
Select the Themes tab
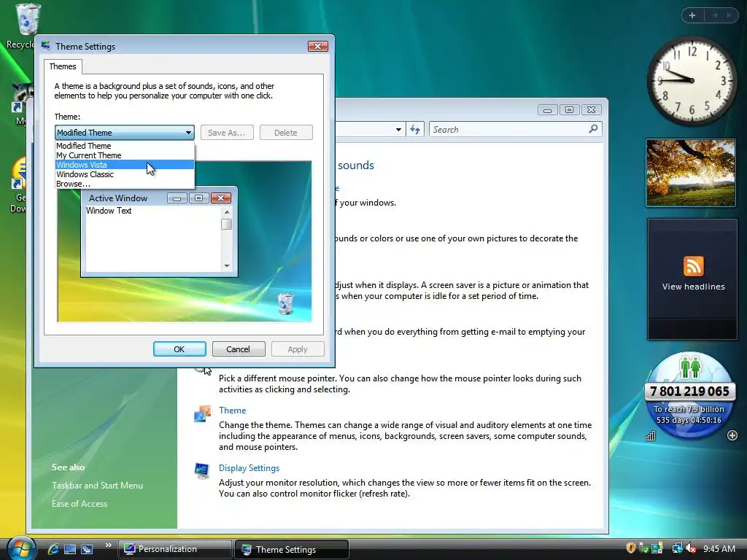pyautogui.click(x=63, y=66)
